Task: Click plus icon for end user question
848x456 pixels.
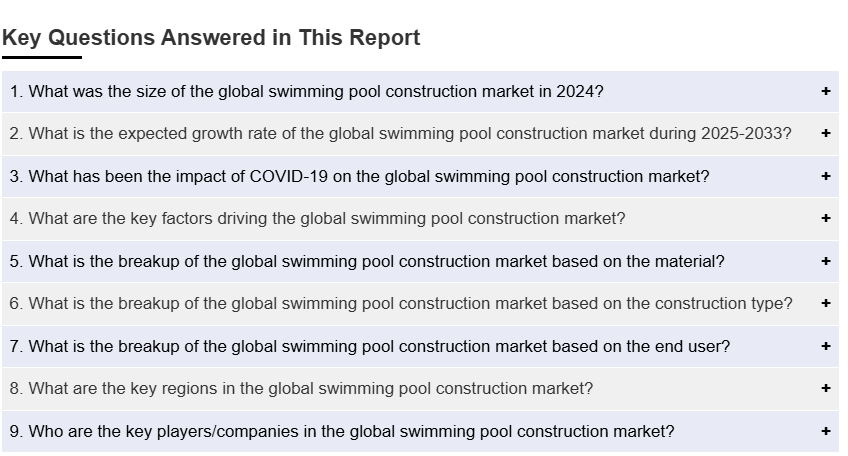Action: pos(825,346)
